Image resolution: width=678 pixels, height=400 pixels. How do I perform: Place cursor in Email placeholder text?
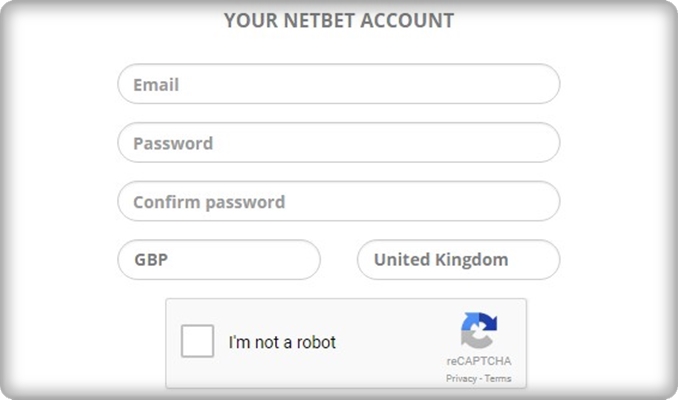(x=156, y=85)
